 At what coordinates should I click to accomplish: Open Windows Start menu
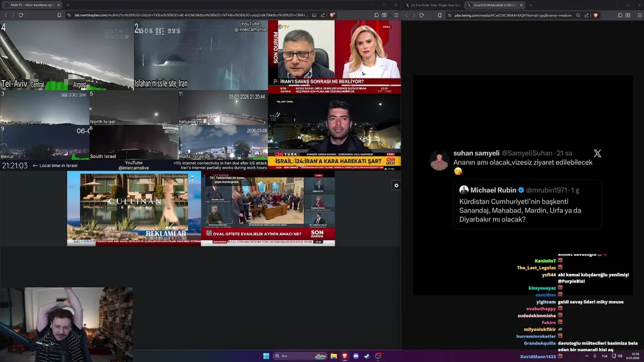point(266,356)
